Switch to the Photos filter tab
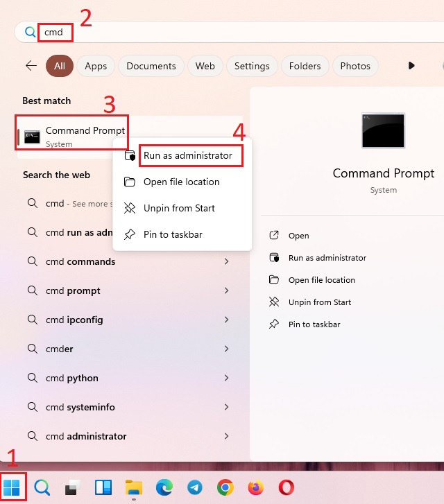This screenshot has width=444, height=504. point(355,66)
